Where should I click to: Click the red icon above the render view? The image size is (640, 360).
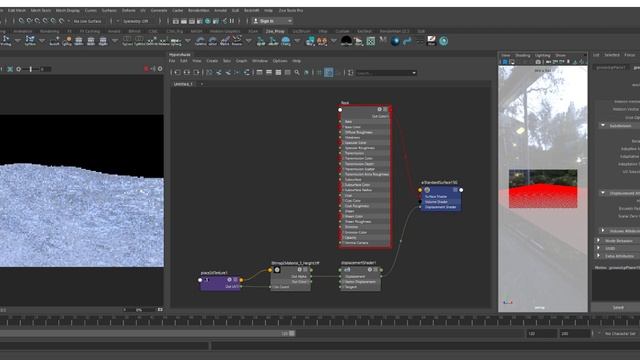point(146,69)
